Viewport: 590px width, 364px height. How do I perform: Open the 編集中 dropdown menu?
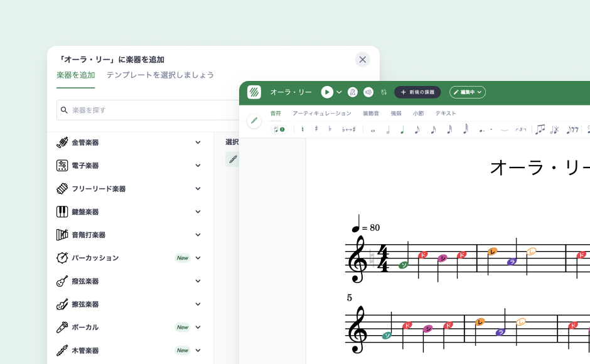[468, 92]
